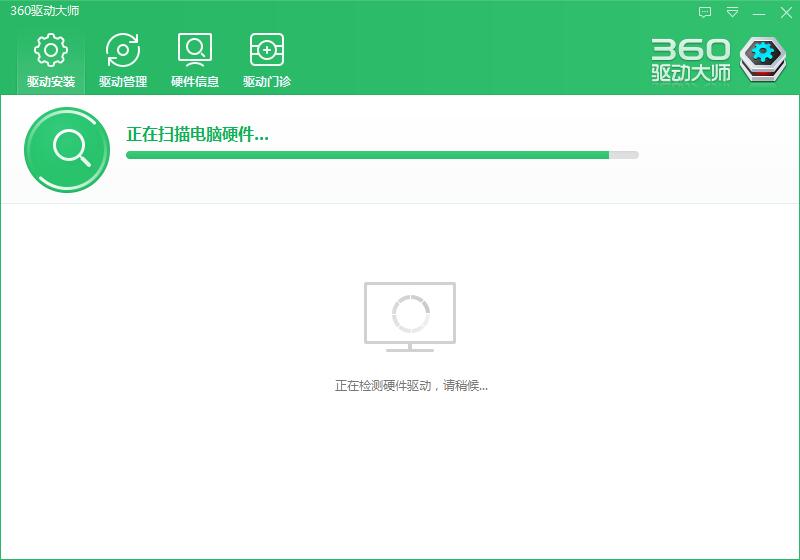Open the 驱动门诊 tab label
Image resolution: width=800 pixels, height=560 pixels.
267,82
